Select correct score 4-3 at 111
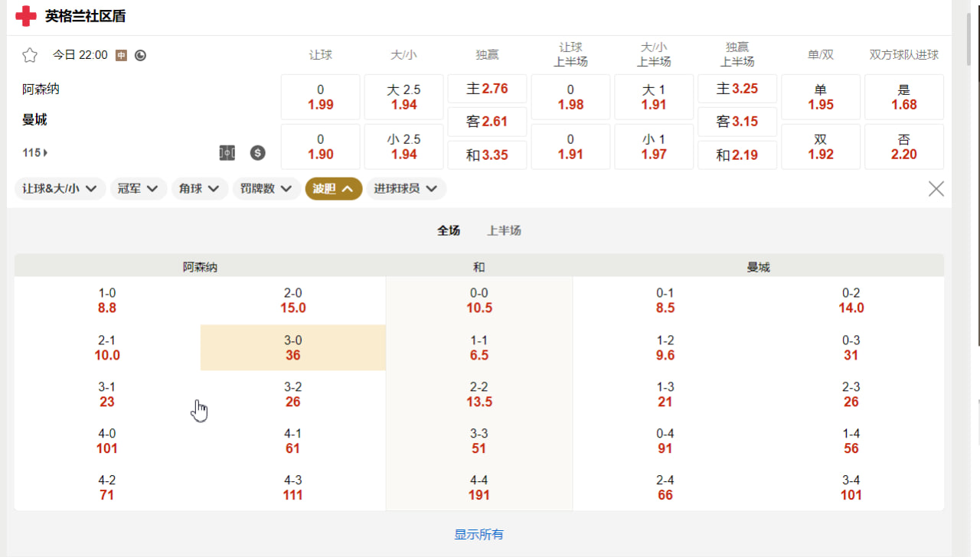Viewport: 980px width, 557px height. click(x=293, y=487)
